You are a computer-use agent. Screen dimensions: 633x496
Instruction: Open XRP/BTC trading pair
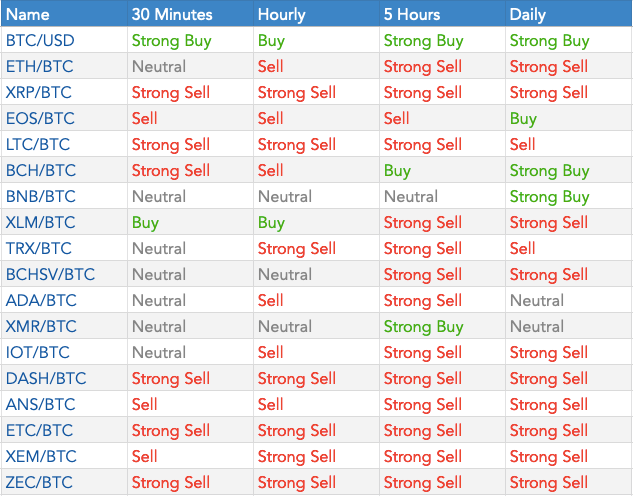[39, 93]
